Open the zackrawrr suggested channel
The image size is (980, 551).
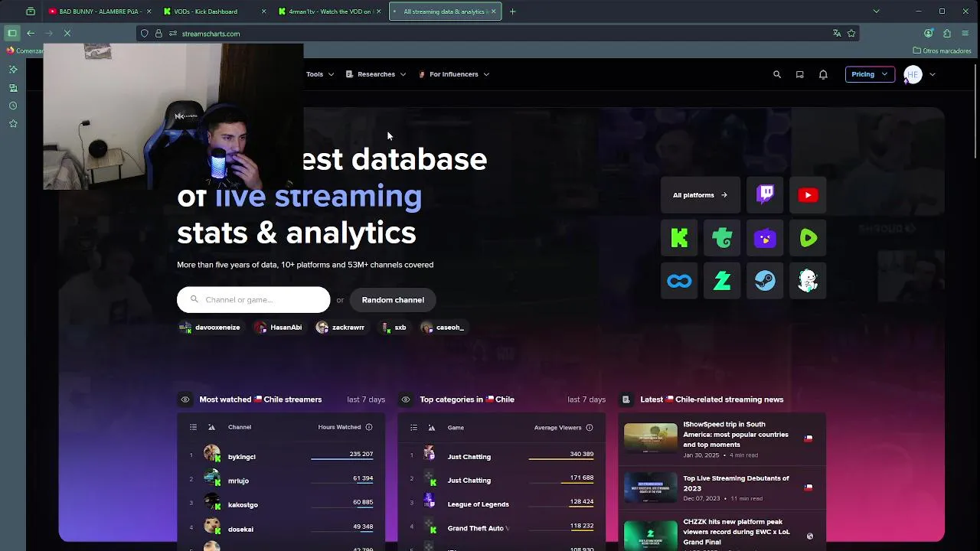tap(341, 328)
